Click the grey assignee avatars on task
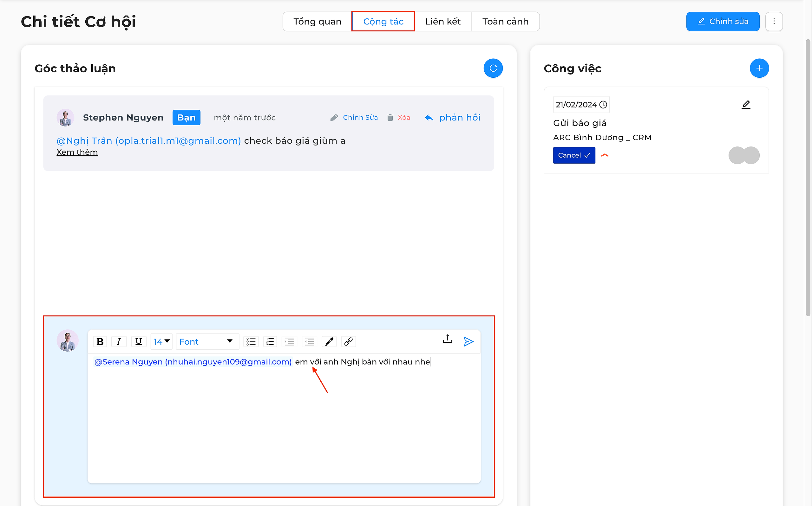The image size is (812, 506). (744, 155)
